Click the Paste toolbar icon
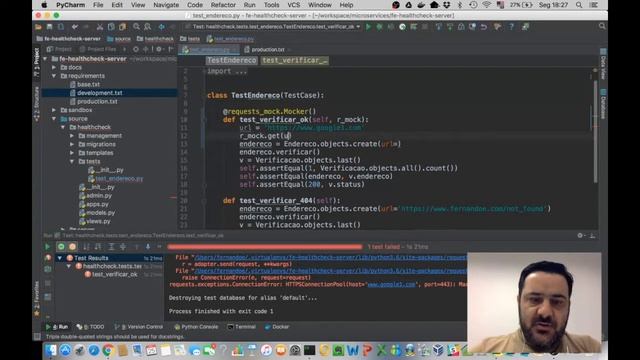The image size is (640, 360). (122, 27)
